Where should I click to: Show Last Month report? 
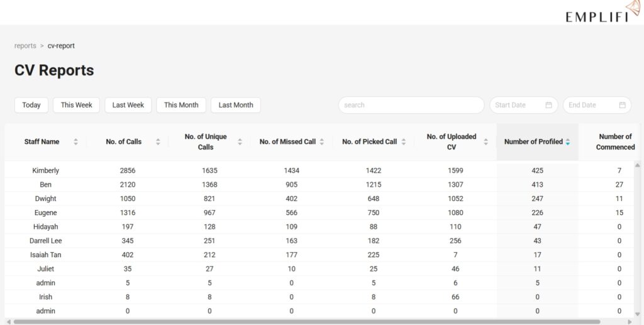point(235,105)
